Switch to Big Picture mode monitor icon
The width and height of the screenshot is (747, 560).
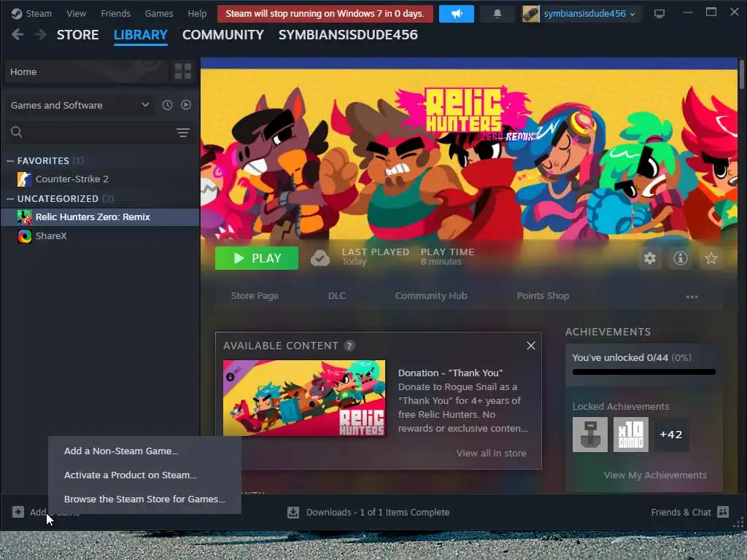click(x=659, y=14)
